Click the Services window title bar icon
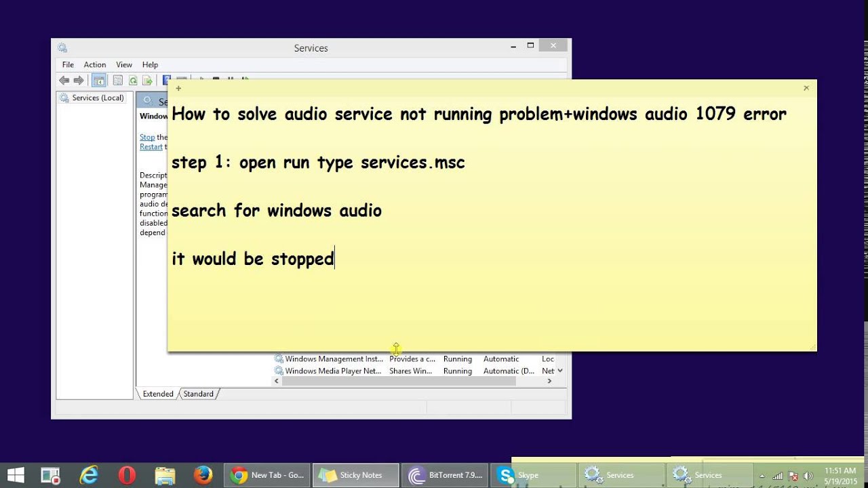Screen dimensions: 868x488 click(62, 48)
